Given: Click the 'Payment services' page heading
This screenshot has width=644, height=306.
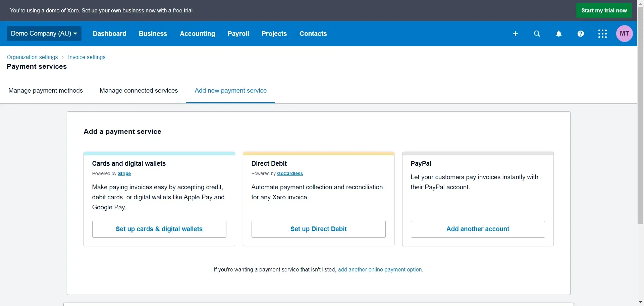Looking at the screenshot, I should 37,67.
